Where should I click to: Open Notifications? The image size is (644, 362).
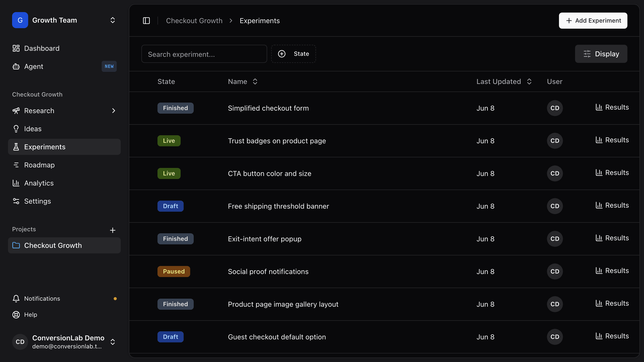point(64,299)
